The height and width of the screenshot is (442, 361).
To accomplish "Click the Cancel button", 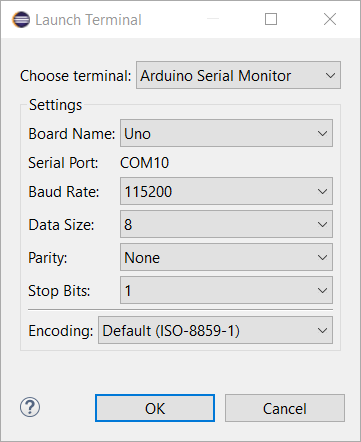I will click(285, 408).
